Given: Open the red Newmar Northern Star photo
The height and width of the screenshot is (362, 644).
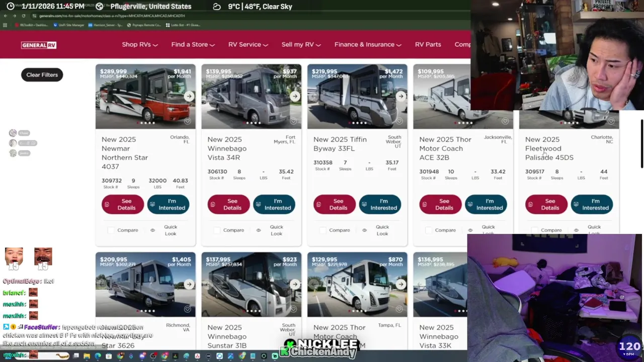Looking at the screenshot, I should 145,97.
